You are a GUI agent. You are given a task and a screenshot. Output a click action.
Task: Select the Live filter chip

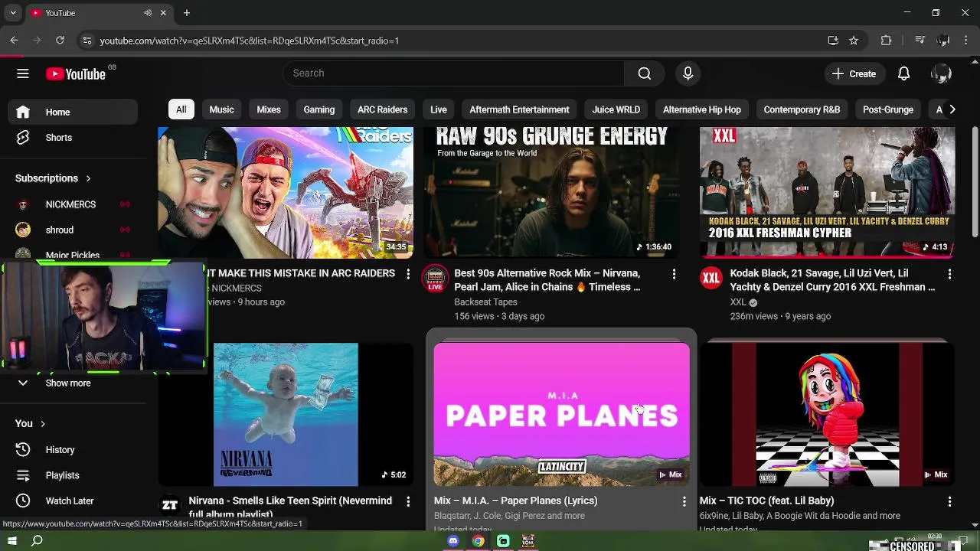pos(439,109)
